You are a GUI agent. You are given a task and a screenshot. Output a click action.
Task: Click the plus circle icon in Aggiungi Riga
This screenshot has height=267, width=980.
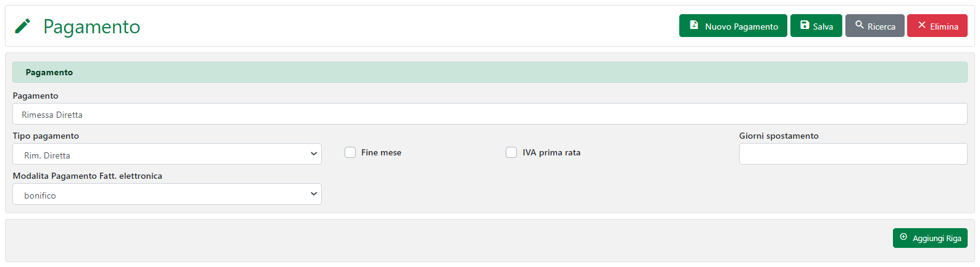click(x=903, y=237)
